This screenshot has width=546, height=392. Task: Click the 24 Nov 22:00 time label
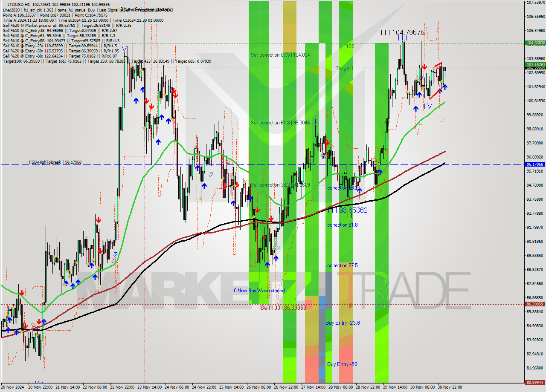click(x=204, y=387)
